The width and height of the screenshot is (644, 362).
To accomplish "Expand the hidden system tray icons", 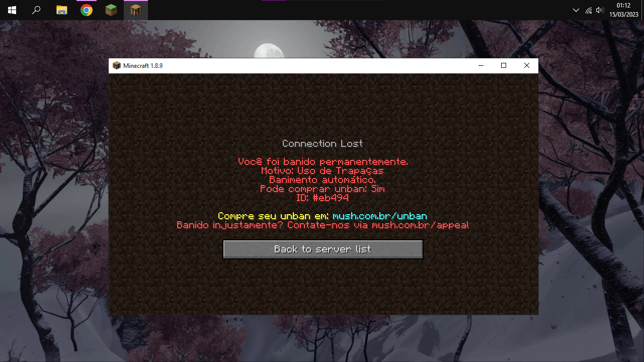I will pyautogui.click(x=576, y=10).
